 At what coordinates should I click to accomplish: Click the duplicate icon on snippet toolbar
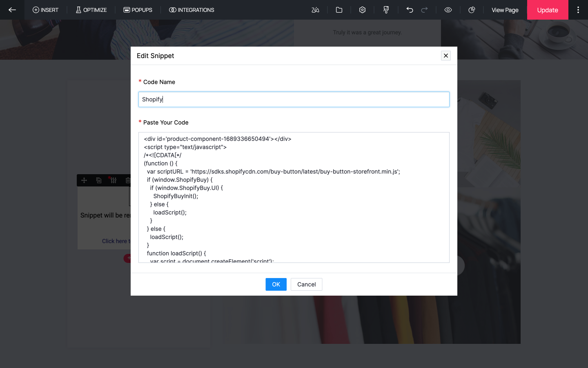pyautogui.click(x=99, y=180)
